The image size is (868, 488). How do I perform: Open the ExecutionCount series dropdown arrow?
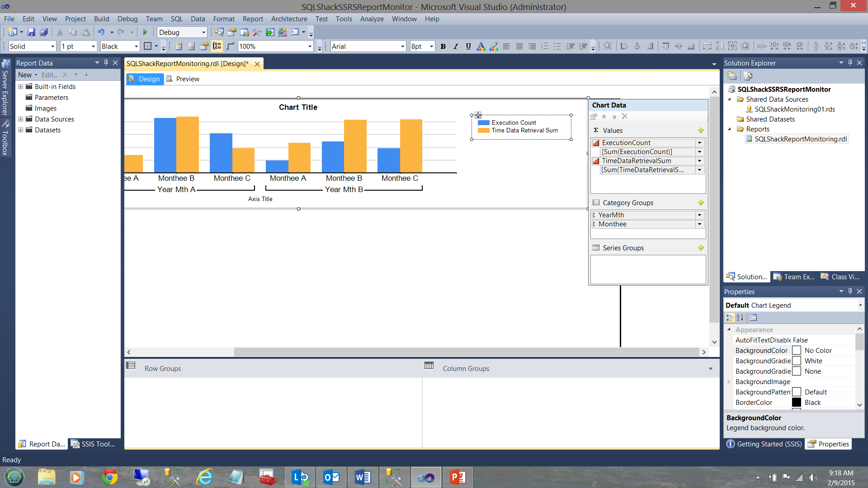699,143
